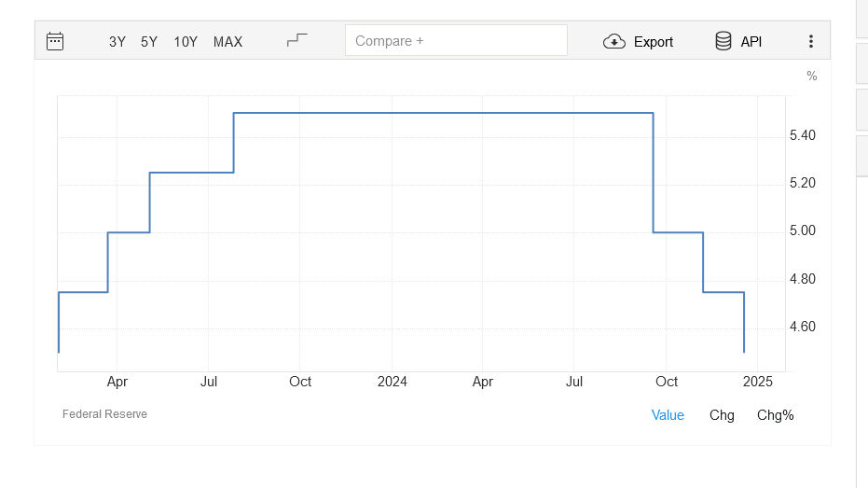Click the Federal Reserve source label
This screenshot has width=868, height=488.
pyautogui.click(x=104, y=414)
